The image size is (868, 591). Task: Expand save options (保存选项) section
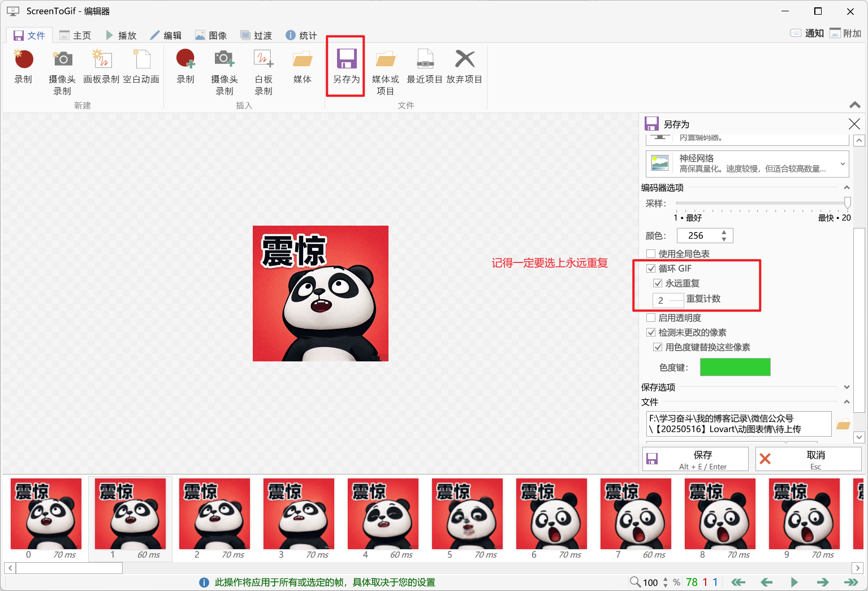click(847, 387)
